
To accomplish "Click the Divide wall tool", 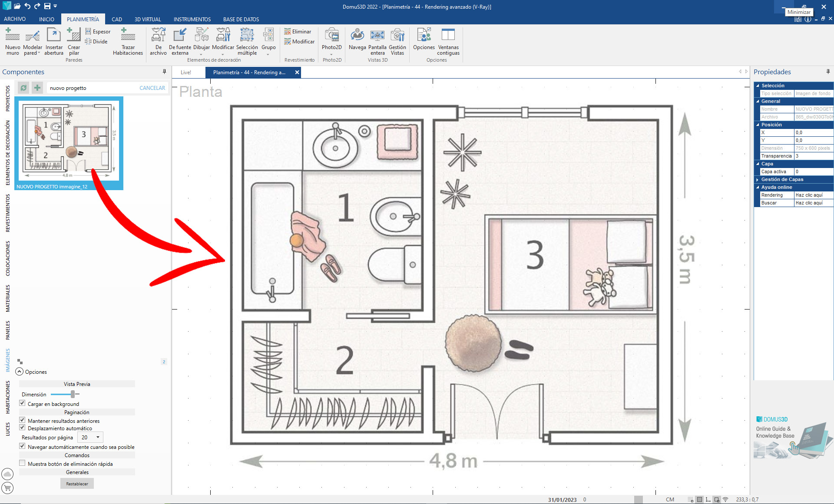I will (x=96, y=42).
